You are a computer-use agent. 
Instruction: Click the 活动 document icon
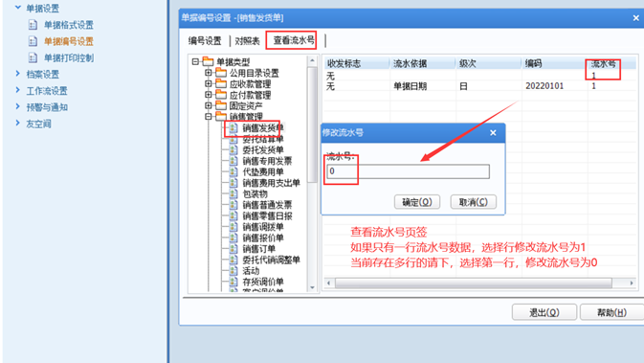233,270
